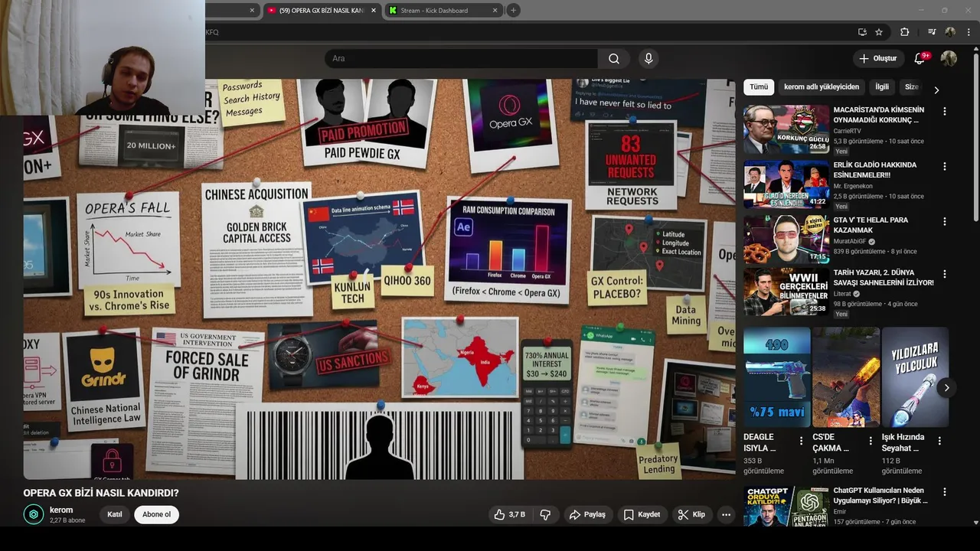Open options for ERLİK GLADİO video
The width and height of the screenshot is (980, 551).
click(944, 166)
